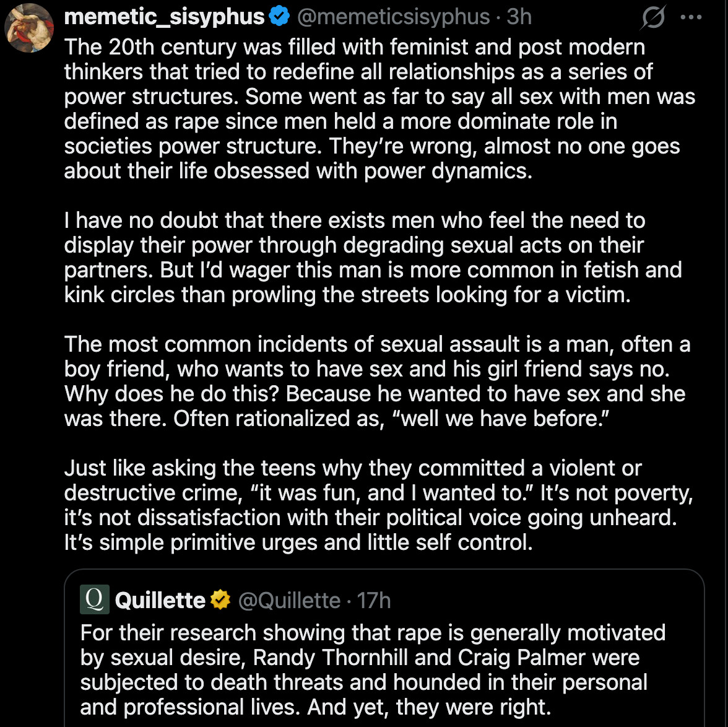Screen dimensions: 728x727
Task: Click the Quillette Q logo avatar
Action: coord(95,599)
